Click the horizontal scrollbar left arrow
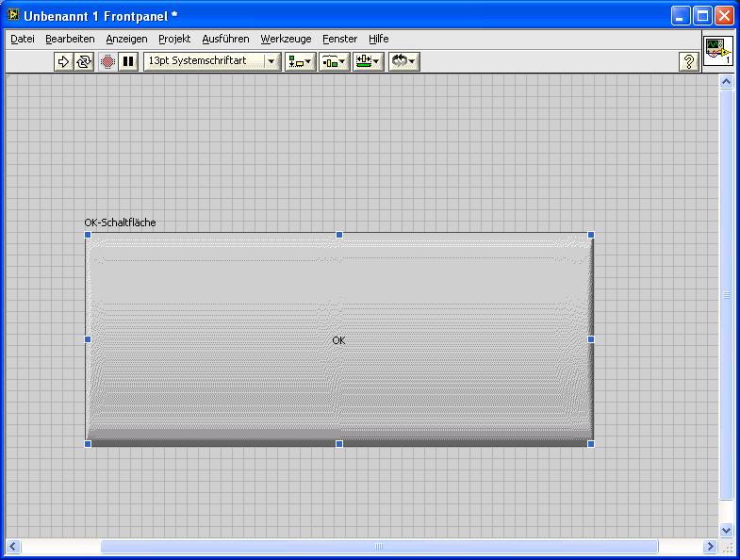 click(13, 547)
